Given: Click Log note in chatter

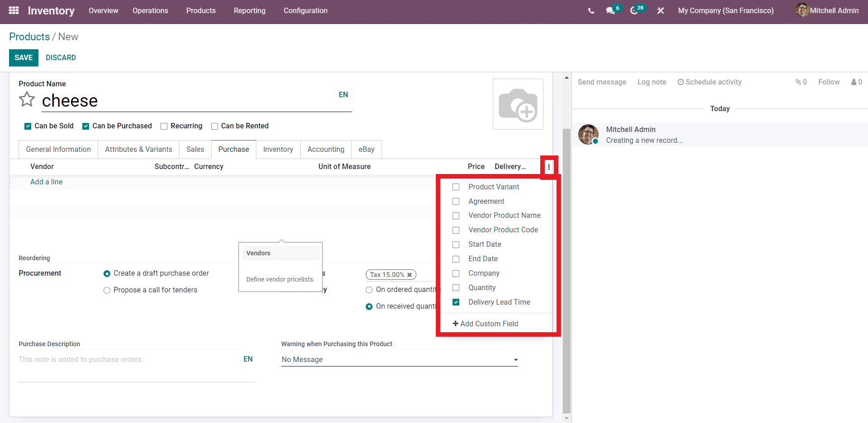Looking at the screenshot, I should coord(651,82).
